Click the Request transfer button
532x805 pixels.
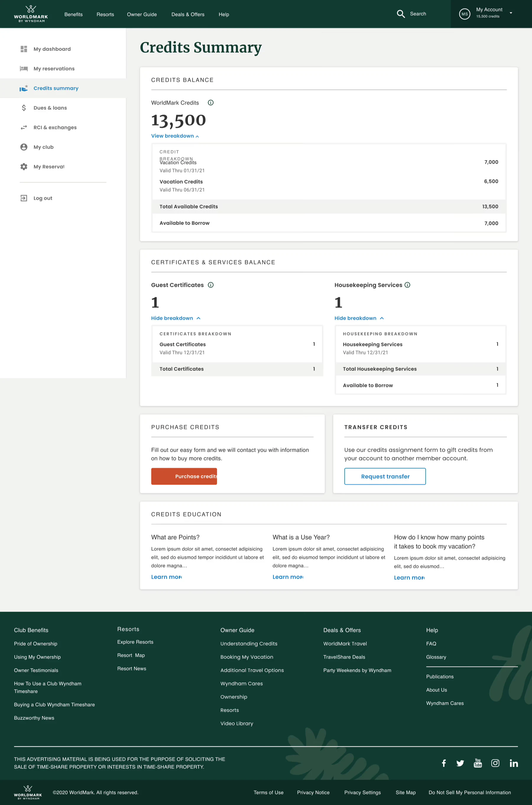[385, 476]
